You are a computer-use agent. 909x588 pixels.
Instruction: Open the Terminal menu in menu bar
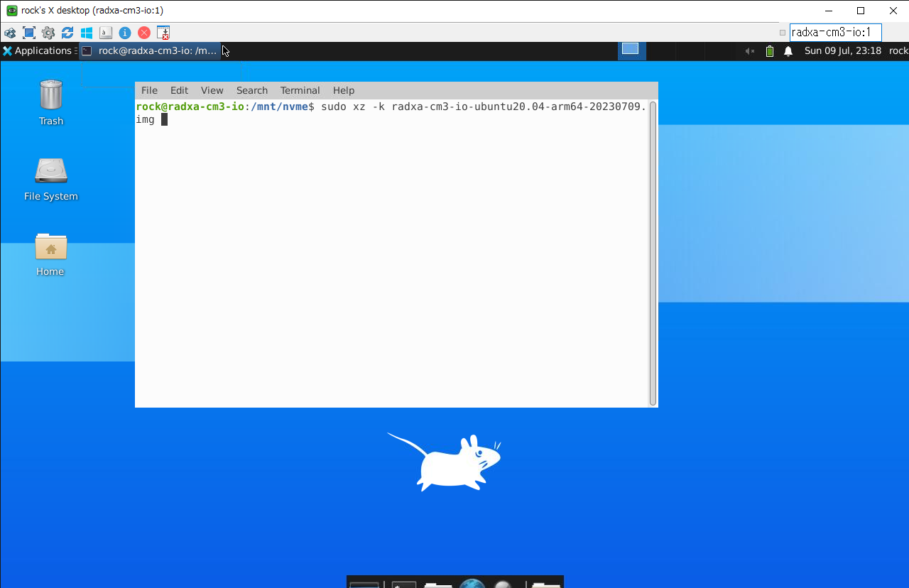[x=300, y=90]
